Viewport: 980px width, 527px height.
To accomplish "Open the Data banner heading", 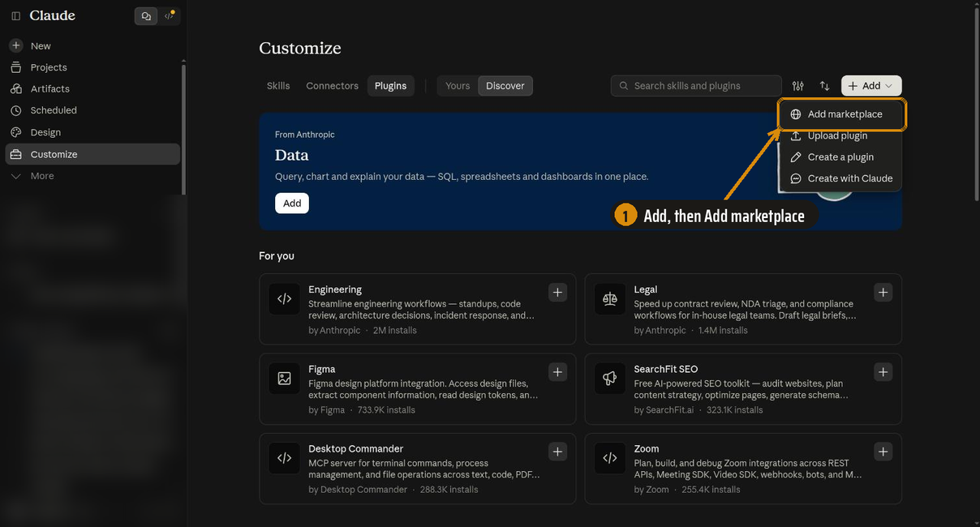I will pos(292,156).
